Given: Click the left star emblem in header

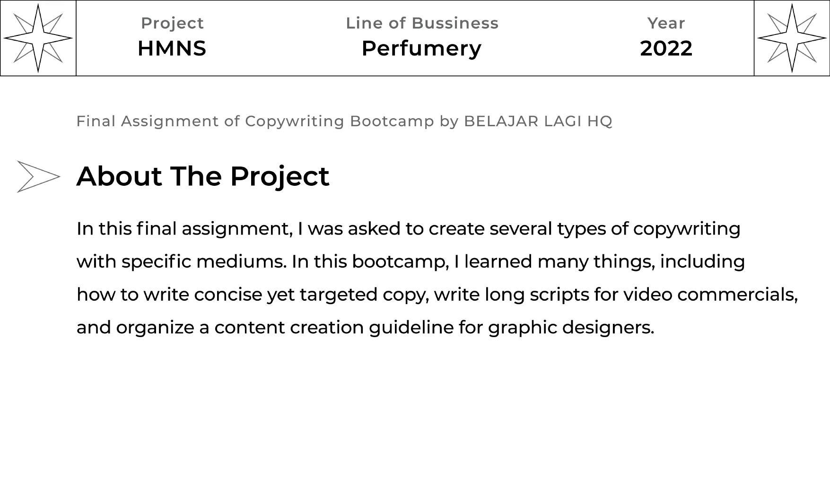Looking at the screenshot, I should pos(38,38).
